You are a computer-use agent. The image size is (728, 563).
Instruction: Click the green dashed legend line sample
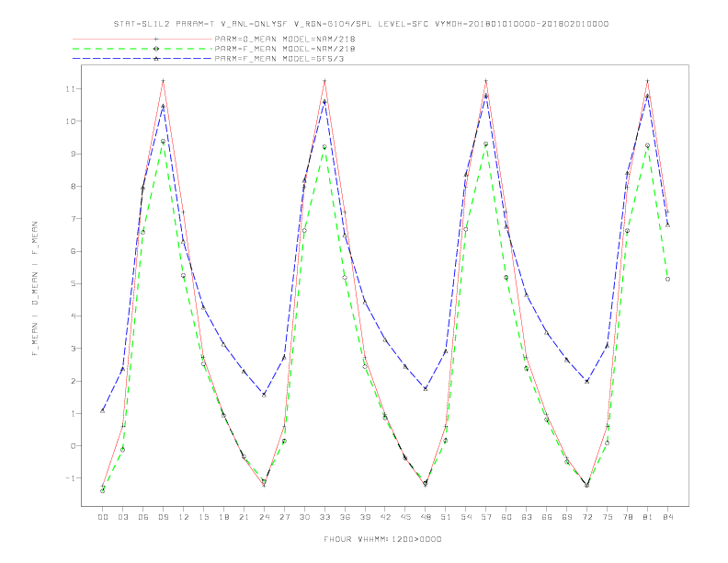tap(142, 49)
